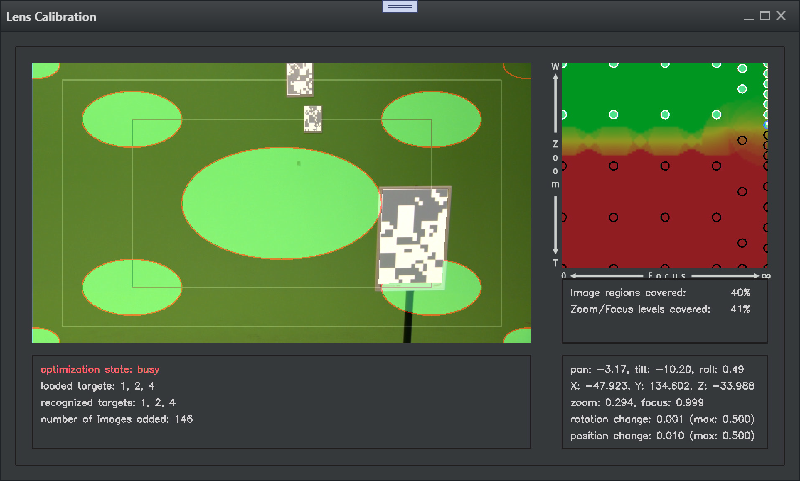Click the horizontal Focus axis label
This screenshot has height=481, width=800.
[x=664, y=274]
